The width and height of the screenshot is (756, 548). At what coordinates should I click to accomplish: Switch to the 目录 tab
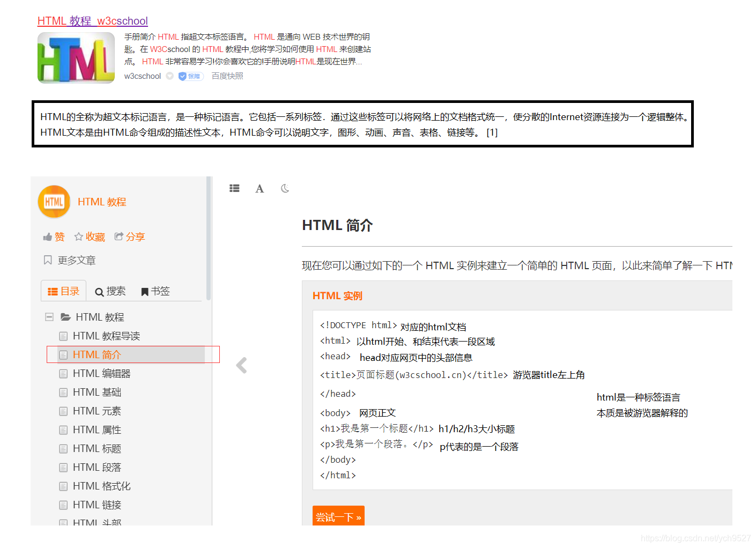pyautogui.click(x=63, y=291)
